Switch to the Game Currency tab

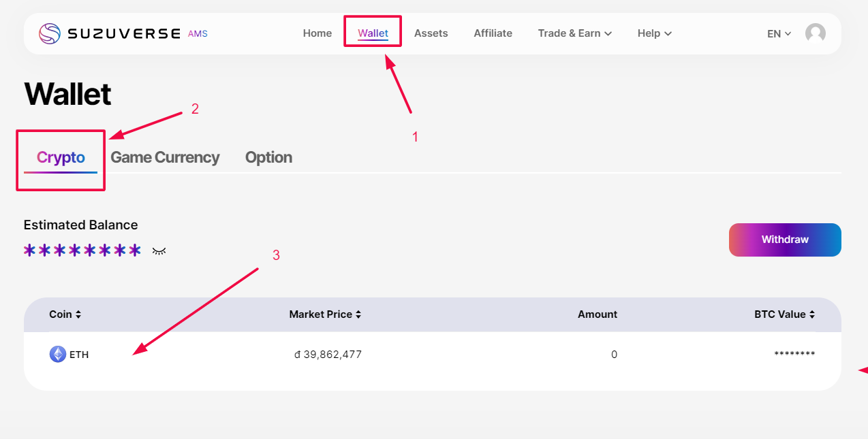point(165,158)
